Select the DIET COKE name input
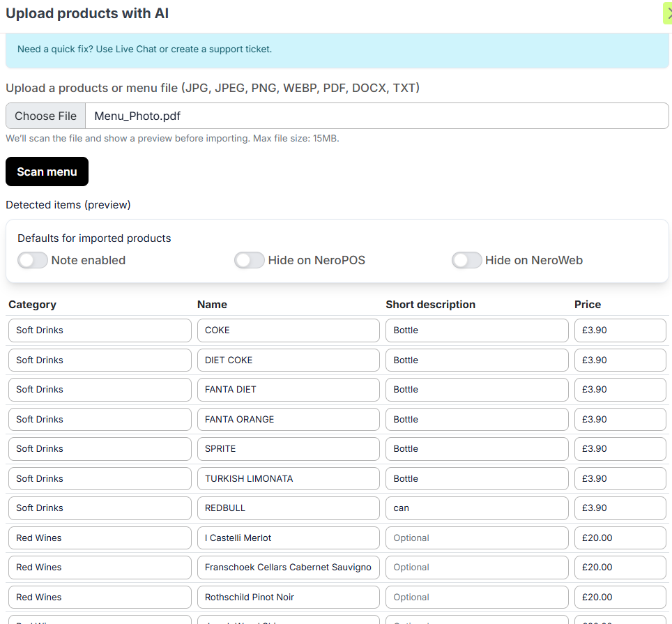Viewport: 672px width, 624px height. point(288,360)
